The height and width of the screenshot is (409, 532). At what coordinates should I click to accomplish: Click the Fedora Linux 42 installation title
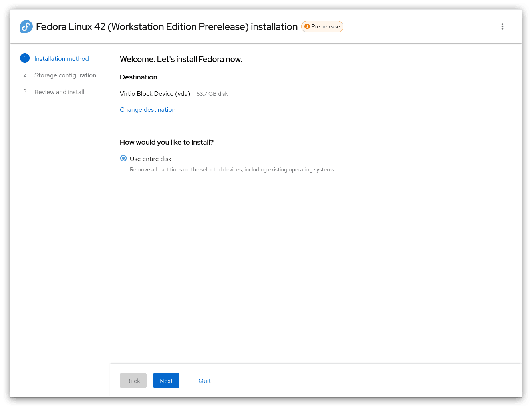[167, 26]
